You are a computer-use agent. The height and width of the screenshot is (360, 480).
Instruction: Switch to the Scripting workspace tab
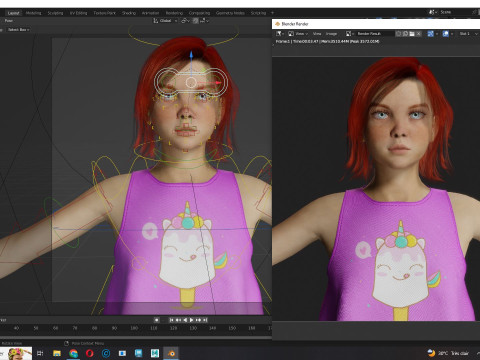click(x=258, y=13)
